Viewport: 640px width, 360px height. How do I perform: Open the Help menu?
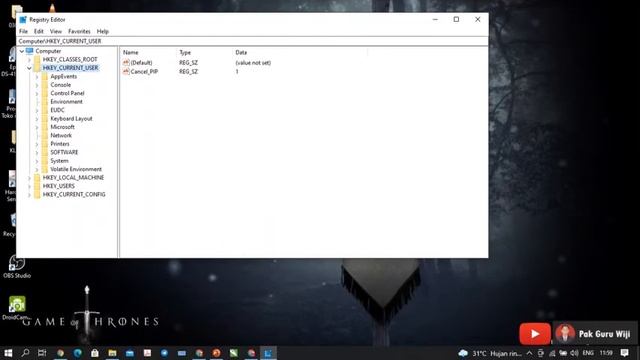(102, 31)
